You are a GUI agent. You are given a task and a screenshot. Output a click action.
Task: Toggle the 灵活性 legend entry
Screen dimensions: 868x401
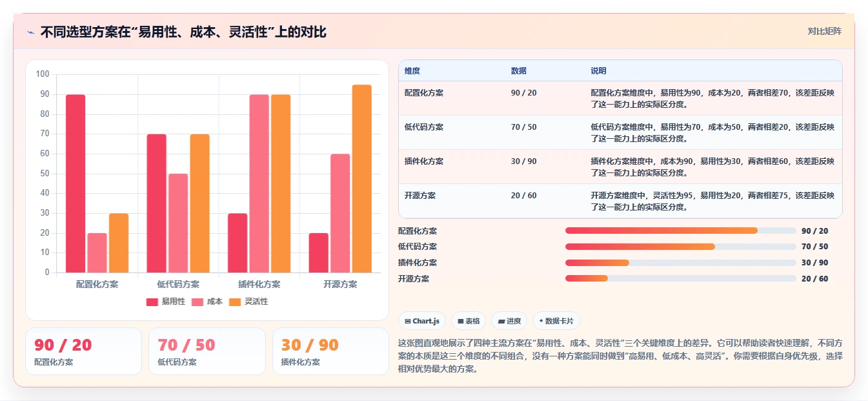[x=248, y=302]
